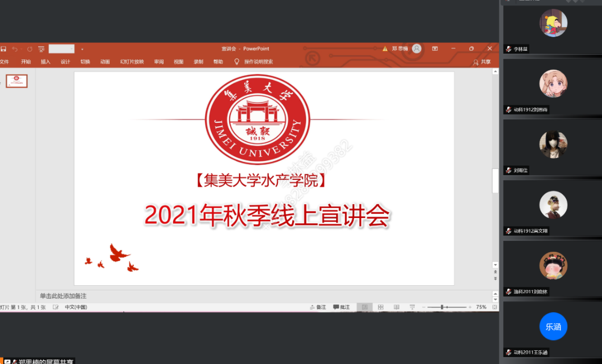The height and width of the screenshot is (364, 602).
Task: Click the start-from-beginning slideshow icon in title bar
Action: tap(41, 49)
